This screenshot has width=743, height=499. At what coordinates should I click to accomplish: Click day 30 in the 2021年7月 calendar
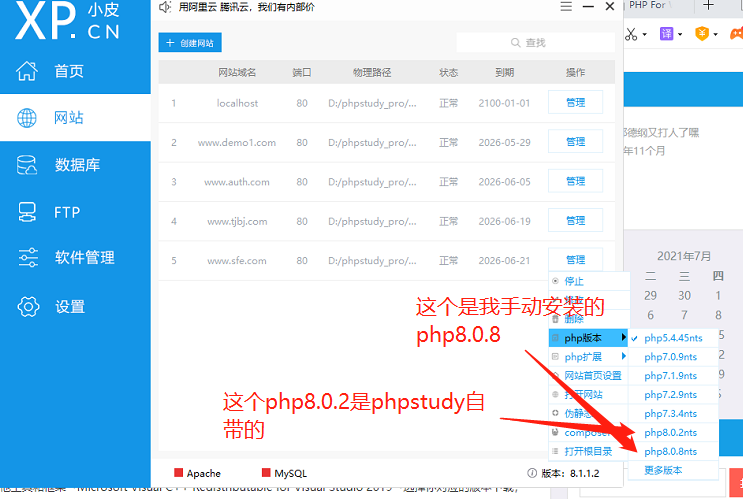(684, 296)
